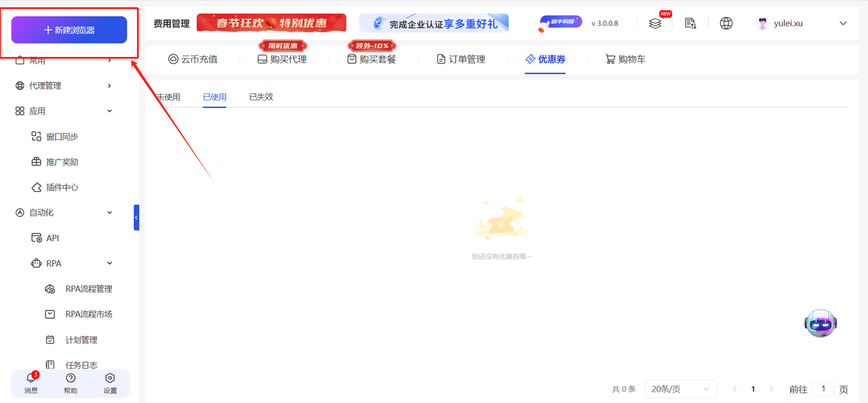
Task: Open the 插件中心 plugin center
Action: (62, 187)
